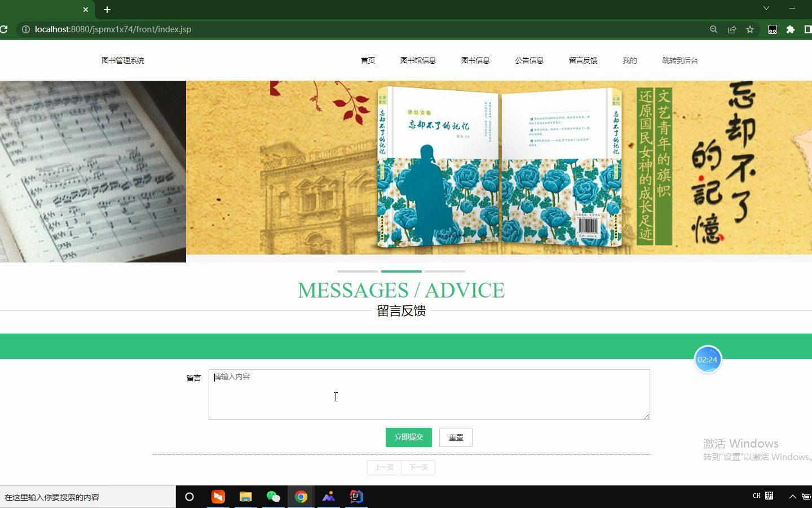Viewport: 812px width, 508px height.
Task: Open the input method grid icon in tray
Action: [769, 496]
